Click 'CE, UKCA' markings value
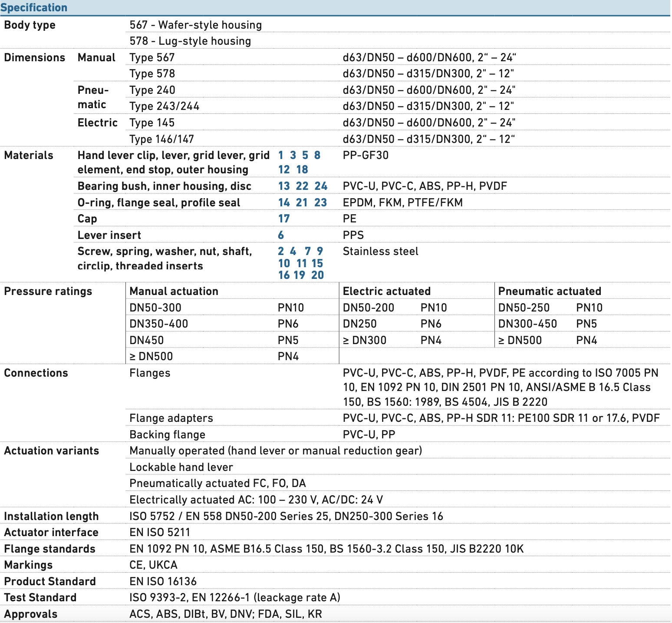This screenshot has height=623, width=672. click(x=153, y=565)
